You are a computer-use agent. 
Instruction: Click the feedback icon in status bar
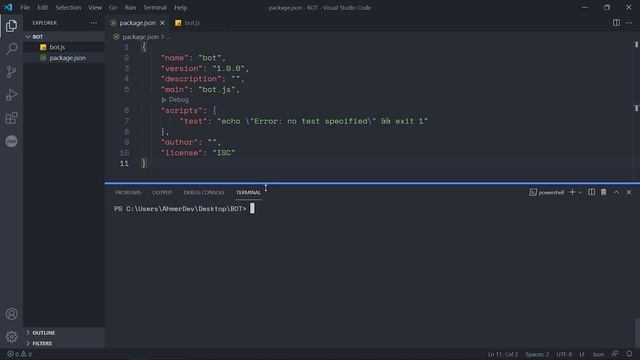point(615,354)
